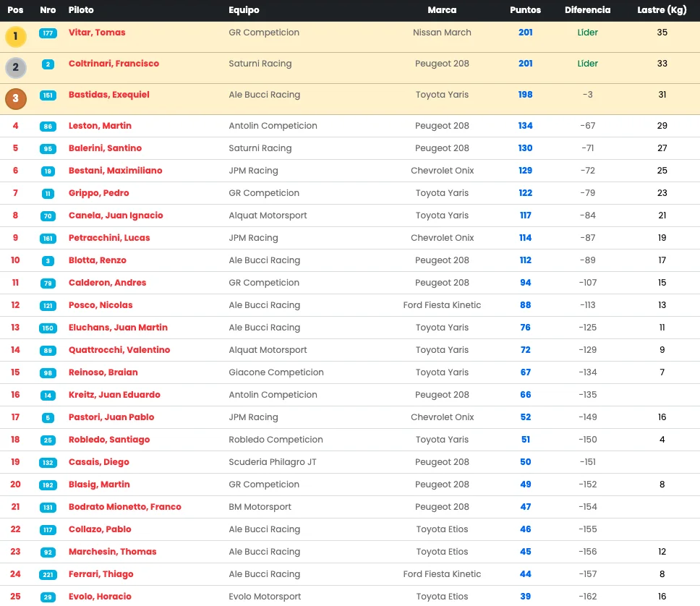Open driver Quattrocchi, Valentino
Screen dimensions: 700x606
[119, 350]
